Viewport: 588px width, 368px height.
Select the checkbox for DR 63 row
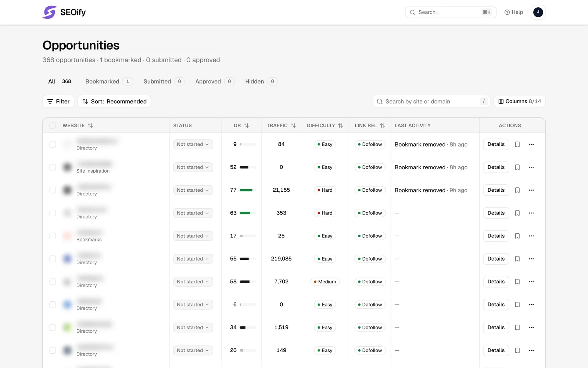click(53, 213)
